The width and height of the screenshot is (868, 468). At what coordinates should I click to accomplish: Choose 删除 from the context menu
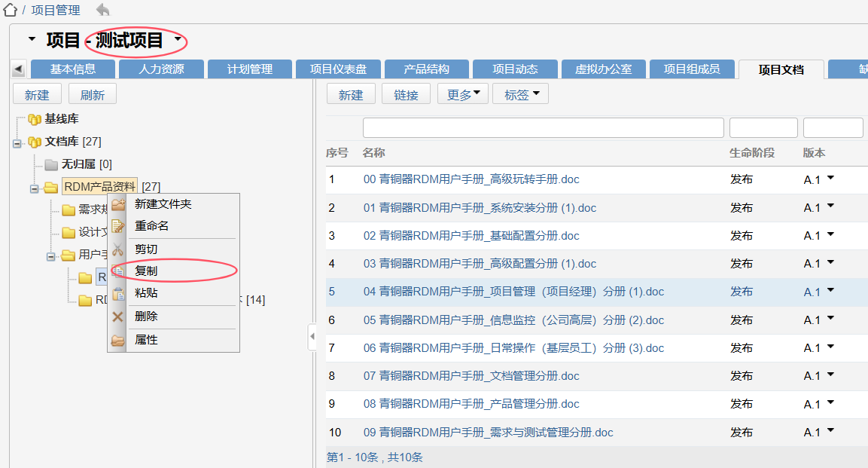point(174,317)
